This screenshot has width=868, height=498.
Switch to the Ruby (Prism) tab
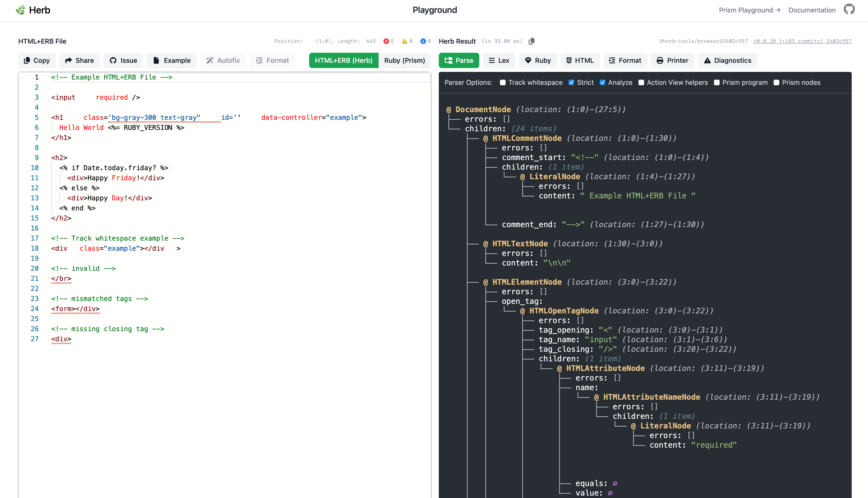405,60
